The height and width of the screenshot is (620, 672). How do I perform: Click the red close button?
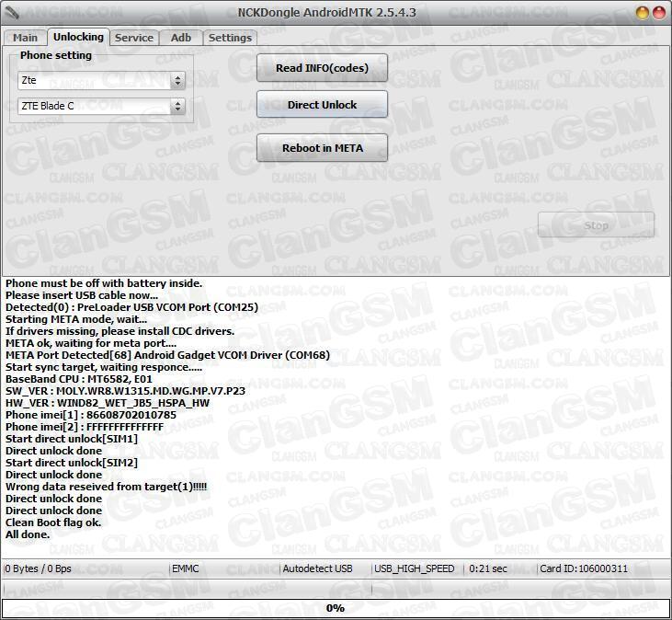[659, 13]
